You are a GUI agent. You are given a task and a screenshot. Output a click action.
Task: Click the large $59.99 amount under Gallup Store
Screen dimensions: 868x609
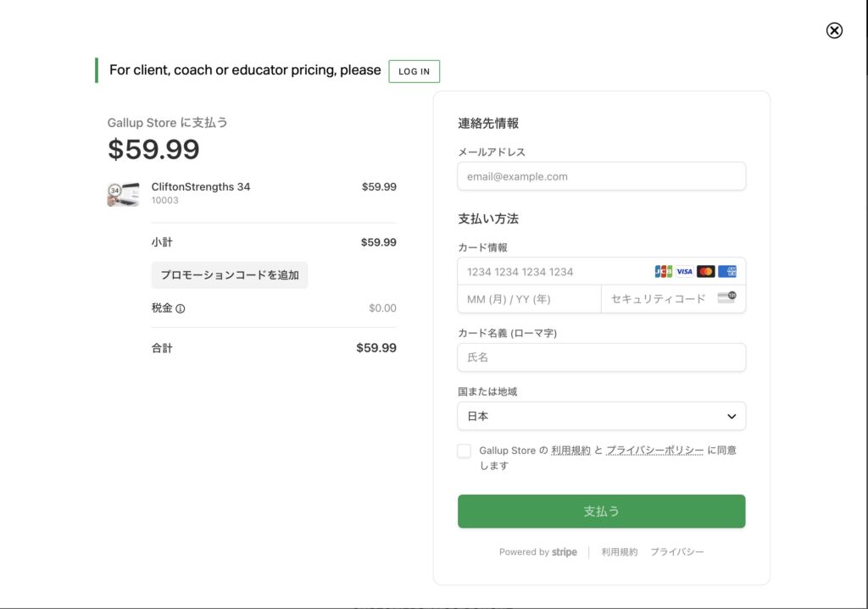coord(153,149)
